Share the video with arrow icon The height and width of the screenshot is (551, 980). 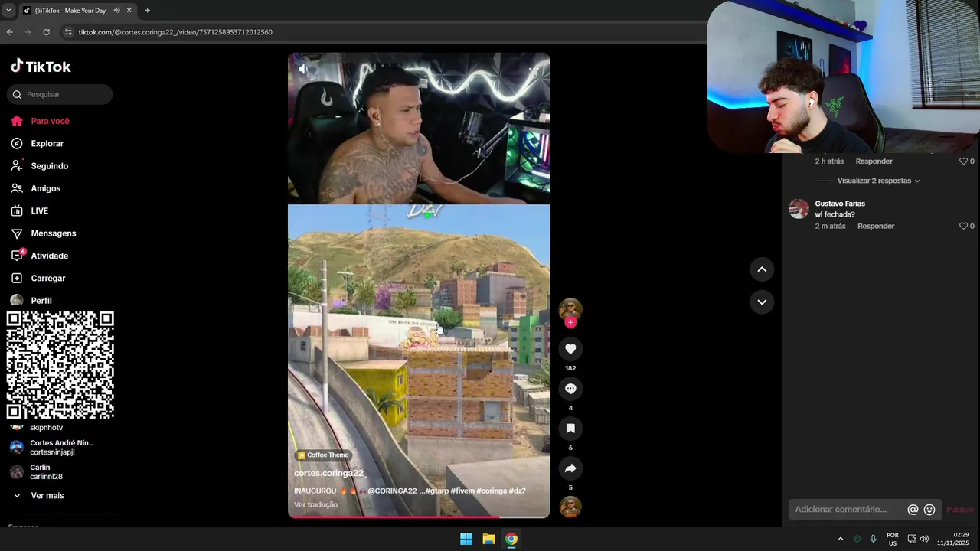click(x=570, y=468)
